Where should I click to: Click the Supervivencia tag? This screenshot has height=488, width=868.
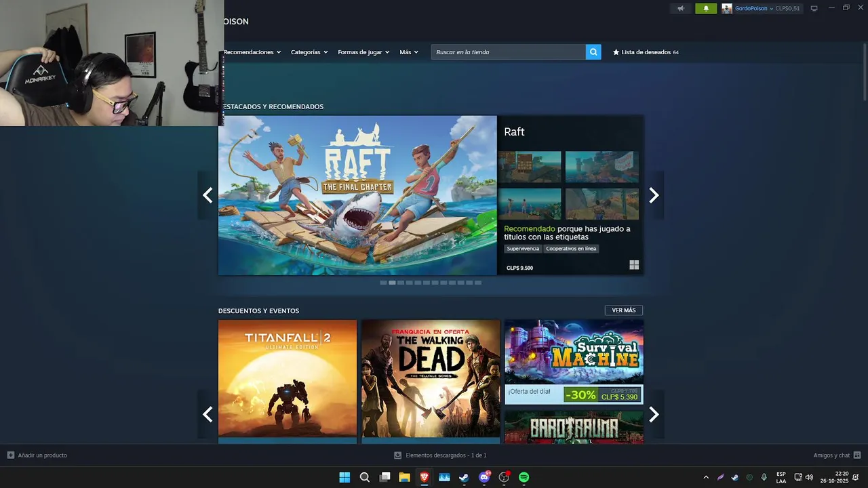(x=523, y=249)
